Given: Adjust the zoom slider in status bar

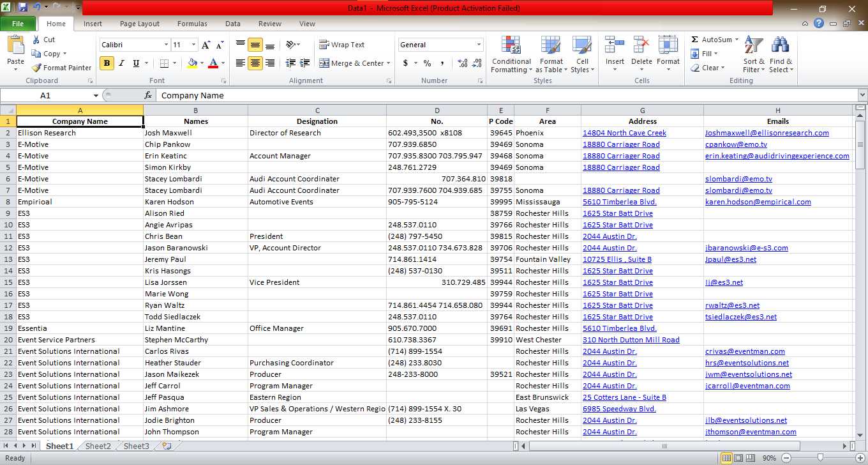Looking at the screenshot, I should [821, 458].
